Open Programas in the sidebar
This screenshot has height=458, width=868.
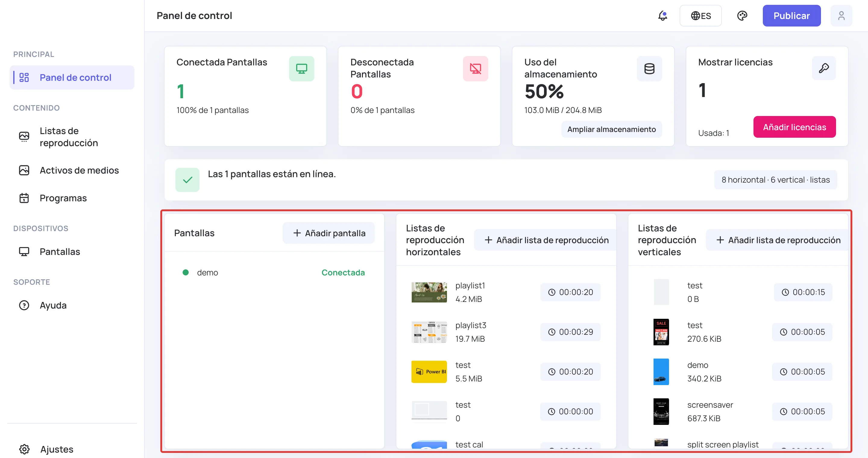coord(72,198)
